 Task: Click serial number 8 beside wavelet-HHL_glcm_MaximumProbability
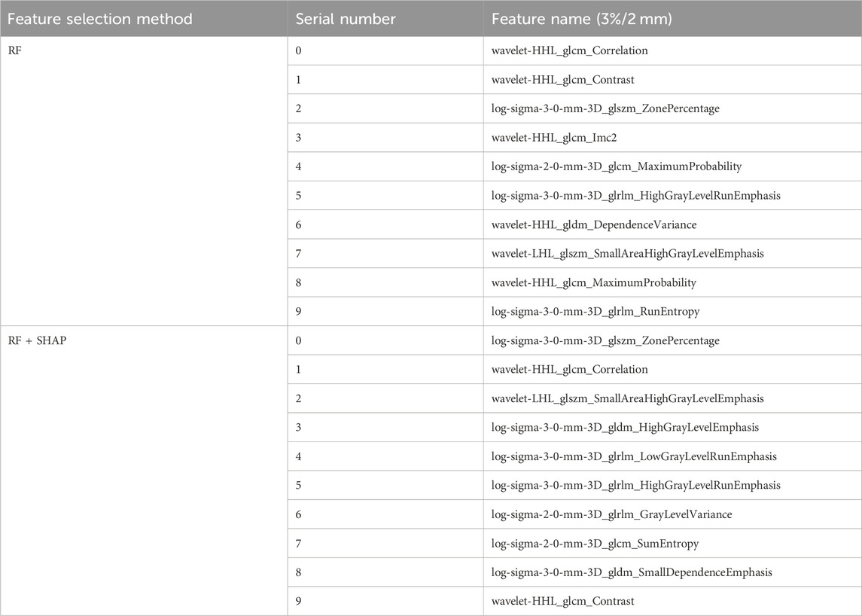(x=299, y=282)
